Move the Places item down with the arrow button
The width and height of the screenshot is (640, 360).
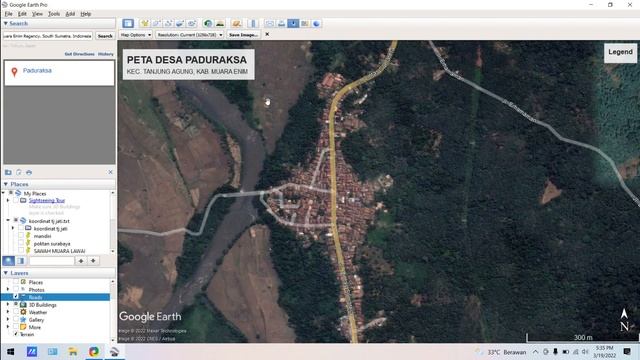click(x=93, y=260)
